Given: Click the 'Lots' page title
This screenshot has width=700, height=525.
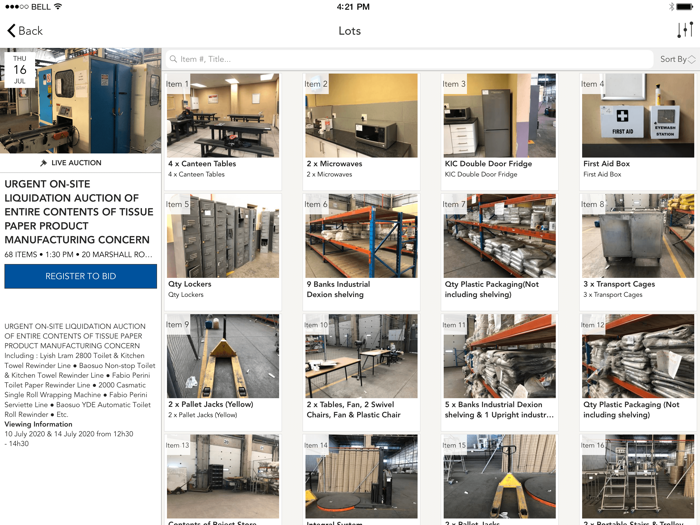Looking at the screenshot, I should point(350,31).
